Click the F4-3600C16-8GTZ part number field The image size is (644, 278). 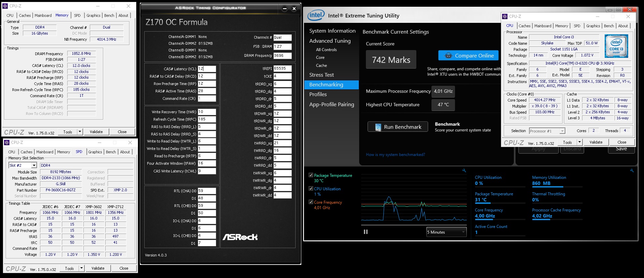(x=61, y=190)
